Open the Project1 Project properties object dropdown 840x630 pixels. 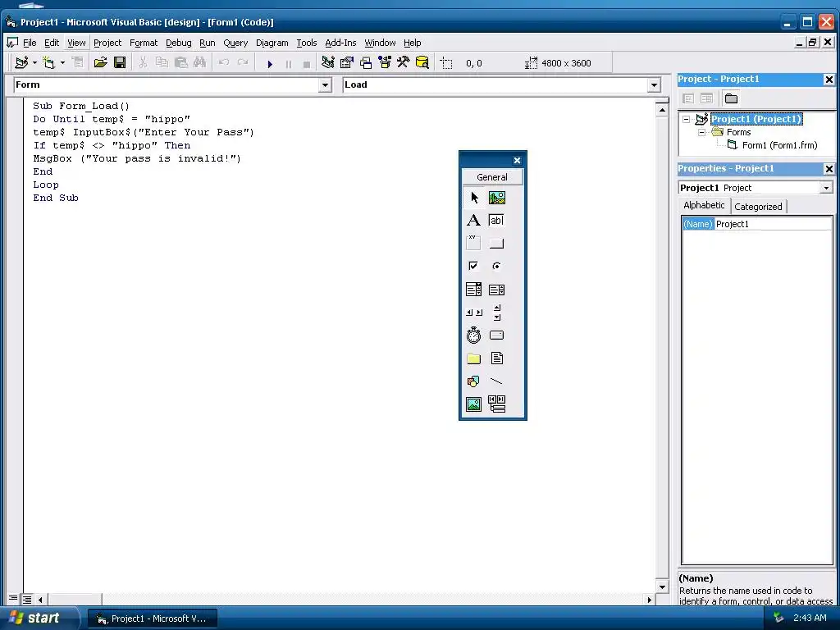(826, 188)
